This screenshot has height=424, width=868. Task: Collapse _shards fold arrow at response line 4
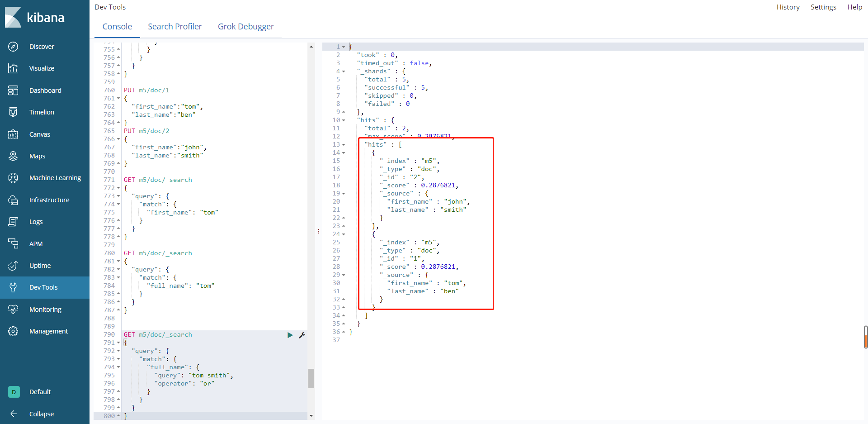point(344,71)
